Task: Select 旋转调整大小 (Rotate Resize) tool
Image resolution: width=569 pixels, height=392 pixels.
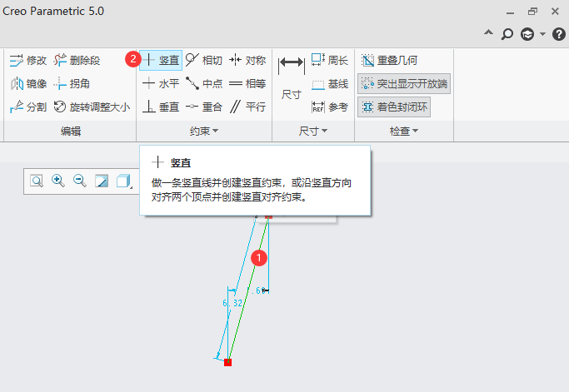Action: coord(92,107)
